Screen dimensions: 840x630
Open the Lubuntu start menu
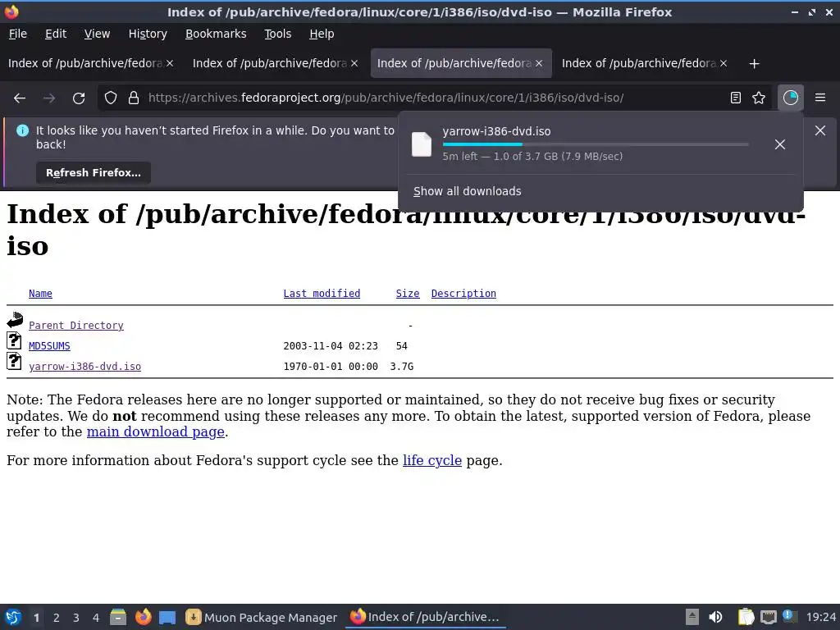tap(13, 617)
